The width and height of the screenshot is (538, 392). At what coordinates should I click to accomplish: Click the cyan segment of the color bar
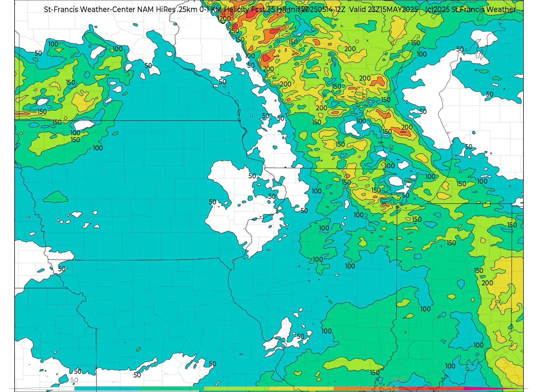point(107,389)
